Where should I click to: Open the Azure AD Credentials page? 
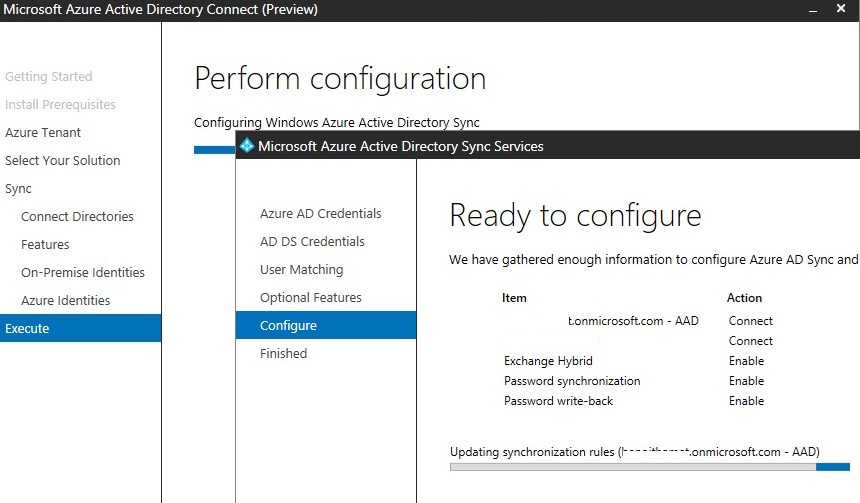point(320,214)
